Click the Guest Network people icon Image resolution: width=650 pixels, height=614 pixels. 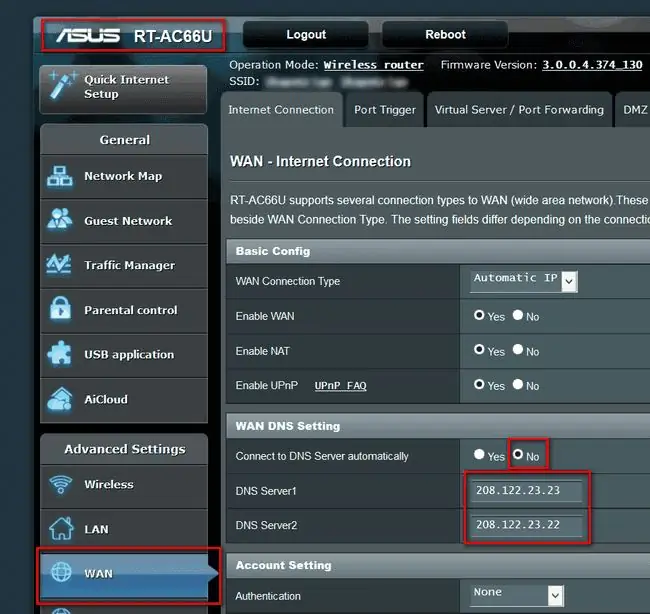(x=60, y=218)
